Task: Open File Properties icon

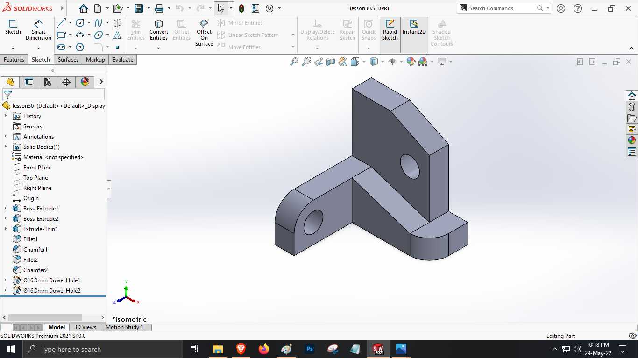Action: tap(255, 8)
